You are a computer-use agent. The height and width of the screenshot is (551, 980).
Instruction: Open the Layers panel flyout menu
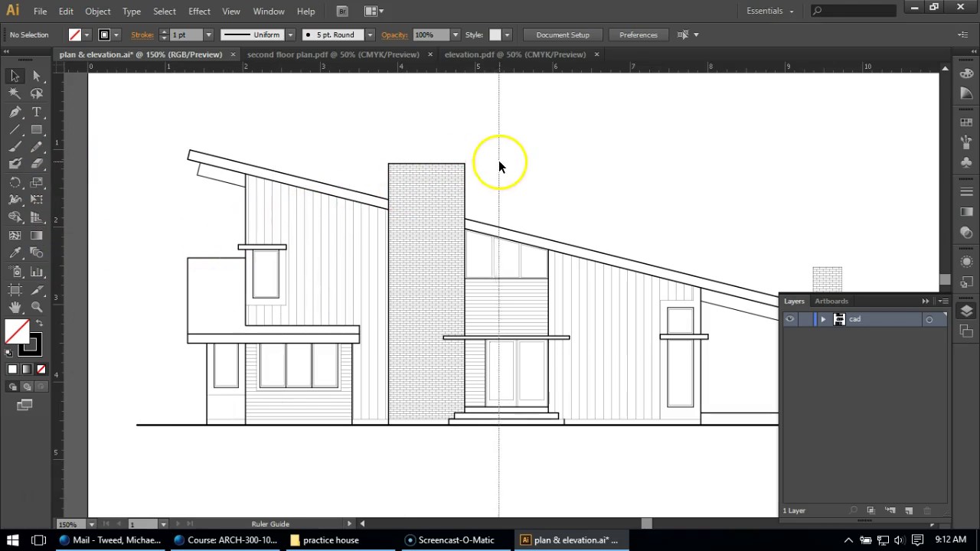943,302
